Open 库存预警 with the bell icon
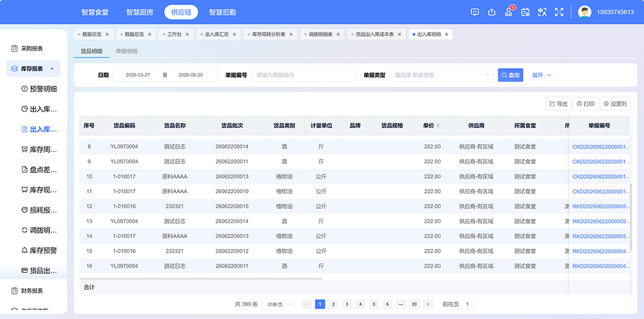This screenshot has width=644, height=319. 39,250
